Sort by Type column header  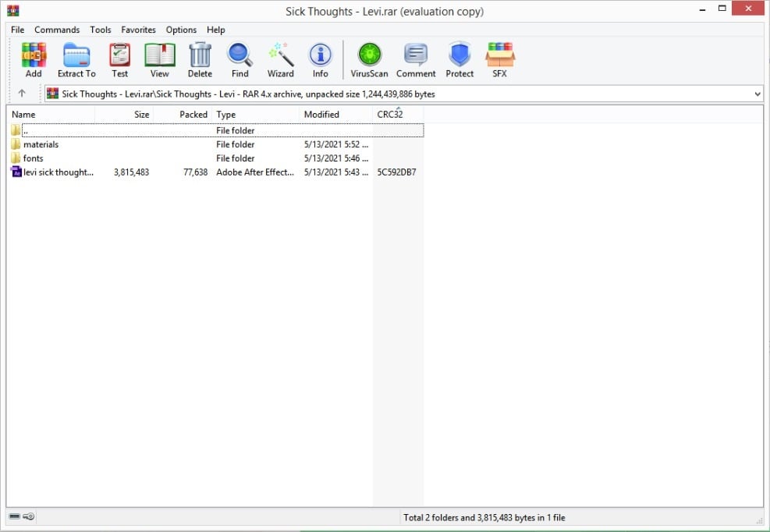click(255, 115)
